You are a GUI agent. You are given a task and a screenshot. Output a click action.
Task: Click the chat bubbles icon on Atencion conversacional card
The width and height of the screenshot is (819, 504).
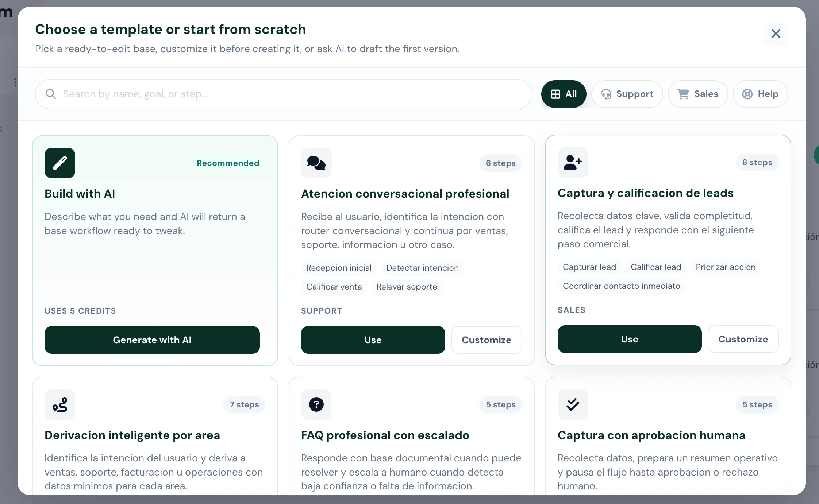[316, 163]
